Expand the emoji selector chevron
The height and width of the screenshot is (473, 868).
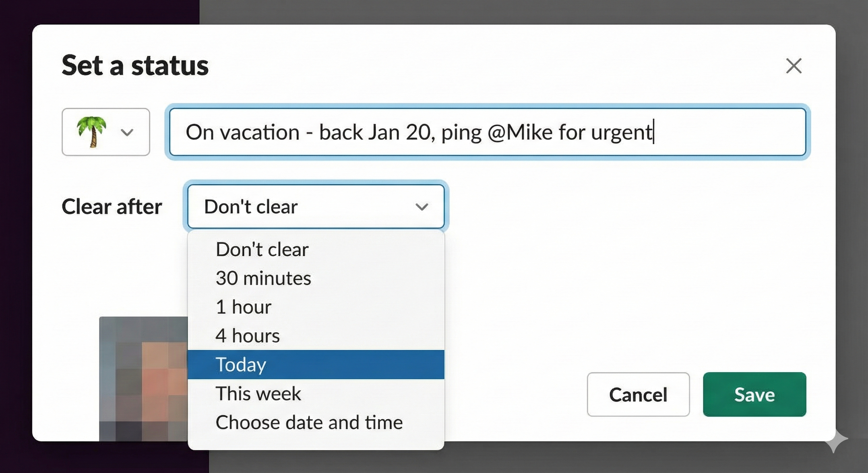[127, 132]
